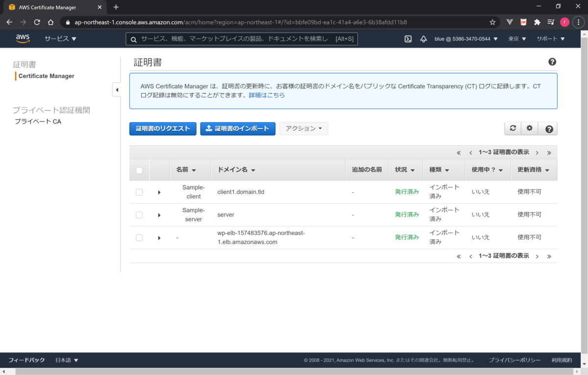Click フィードバック in footer
The height and width of the screenshot is (375, 588).
pyautogui.click(x=26, y=360)
